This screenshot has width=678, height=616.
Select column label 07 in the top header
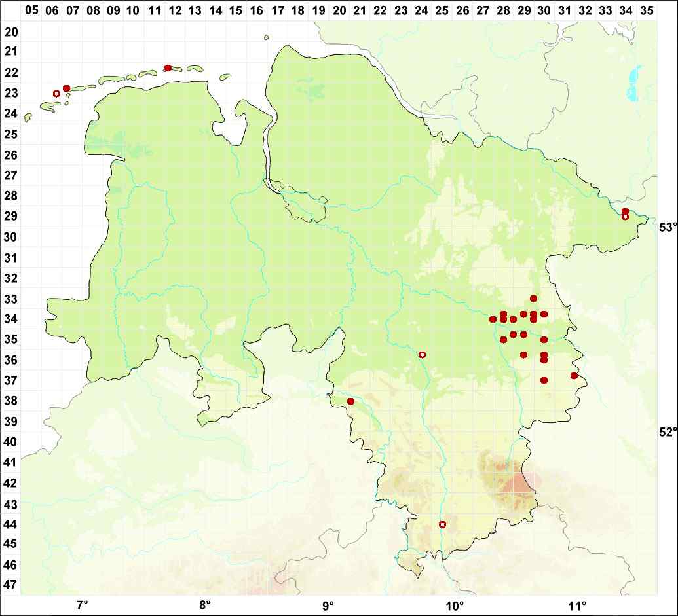(72, 10)
